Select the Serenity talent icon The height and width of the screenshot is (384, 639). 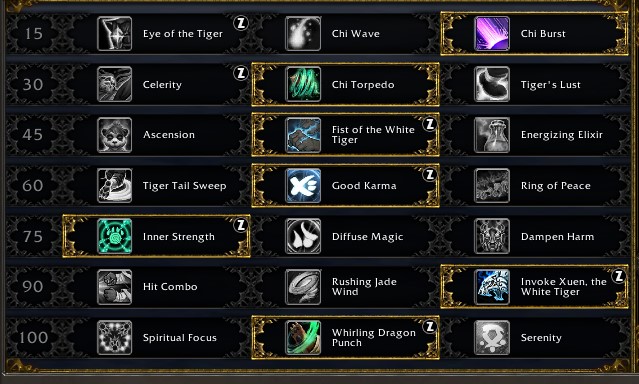click(x=492, y=338)
